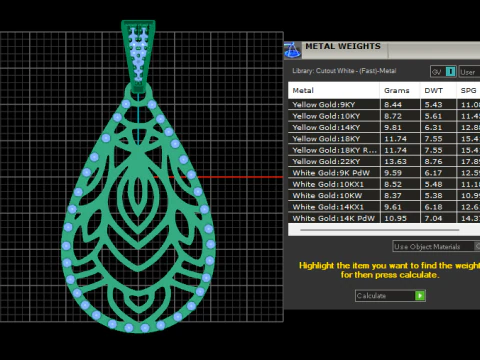The image size is (480, 360).
Task: Toggle Use Object Materials option
Action: click(436, 247)
